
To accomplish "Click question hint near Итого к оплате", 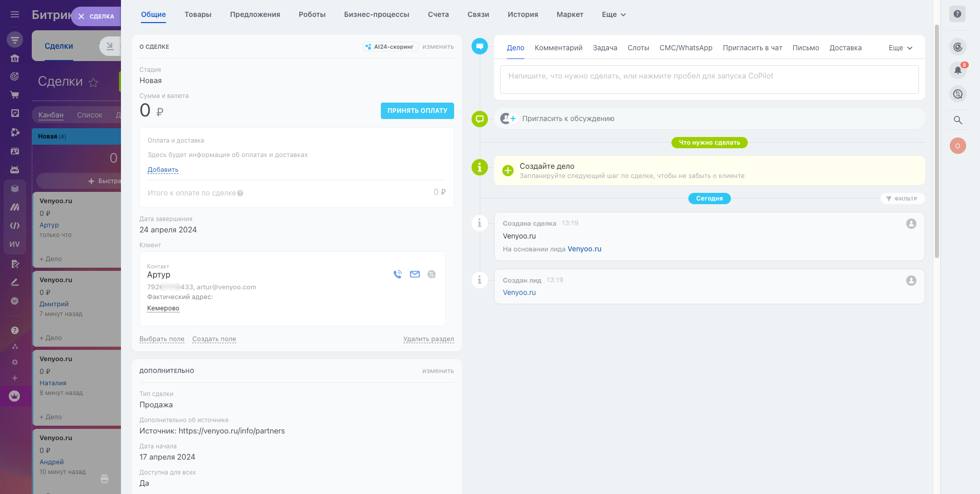I will point(240,193).
